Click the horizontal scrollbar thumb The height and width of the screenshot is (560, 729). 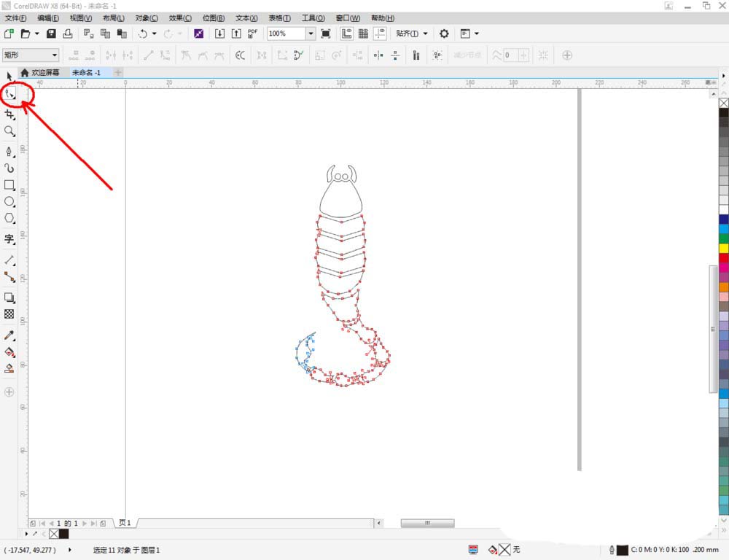[x=427, y=523]
